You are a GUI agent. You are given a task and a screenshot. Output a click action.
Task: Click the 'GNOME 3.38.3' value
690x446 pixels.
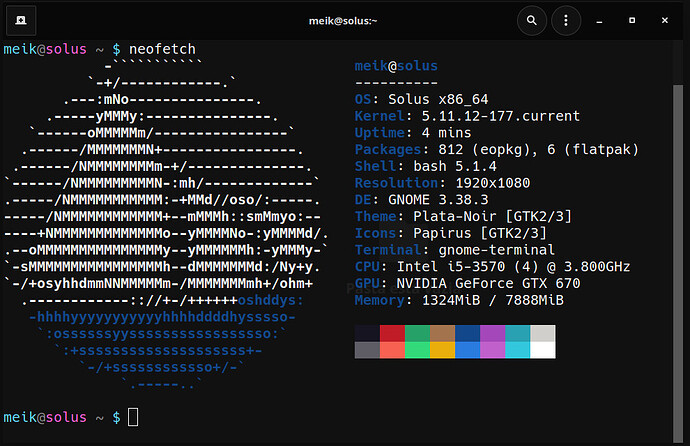point(438,200)
